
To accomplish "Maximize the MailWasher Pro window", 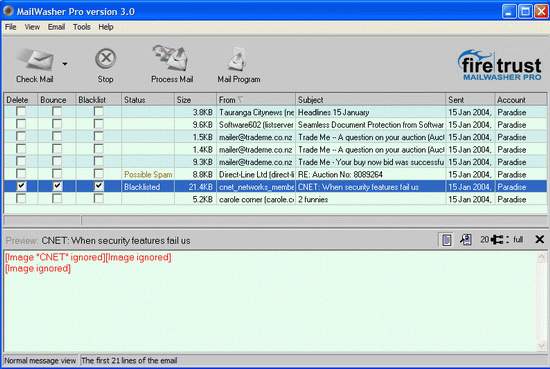I will coord(525,11).
